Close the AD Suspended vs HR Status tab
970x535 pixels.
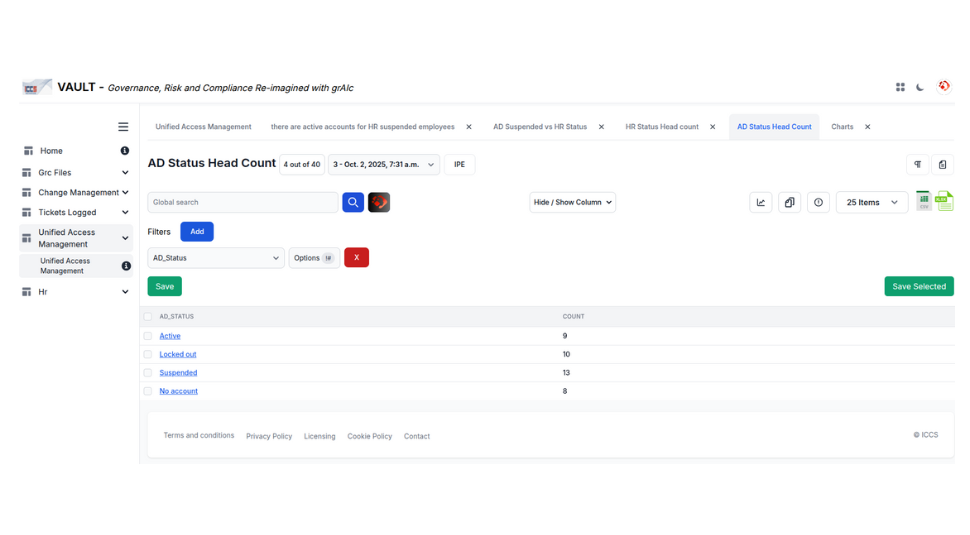[601, 127]
